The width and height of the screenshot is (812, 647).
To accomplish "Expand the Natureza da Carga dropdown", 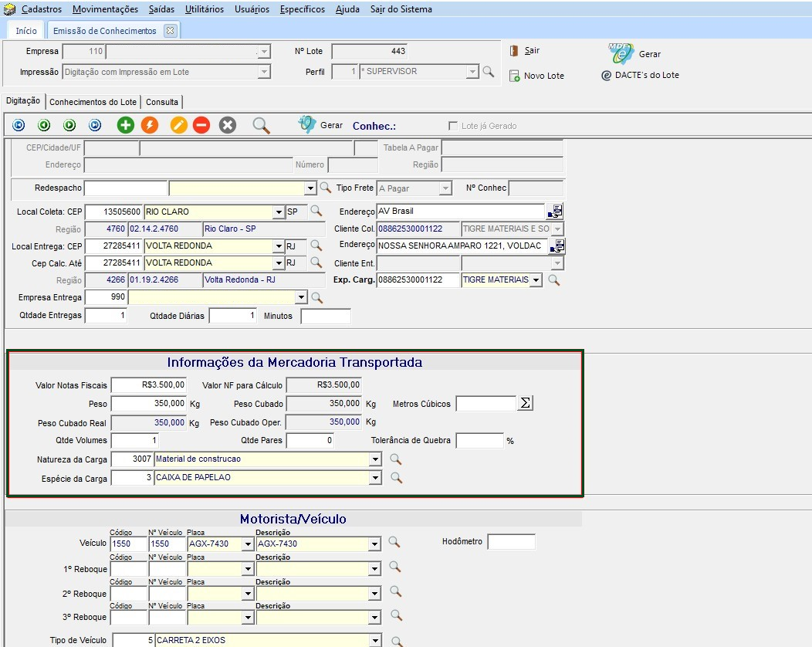I will (x=375, y=459).
